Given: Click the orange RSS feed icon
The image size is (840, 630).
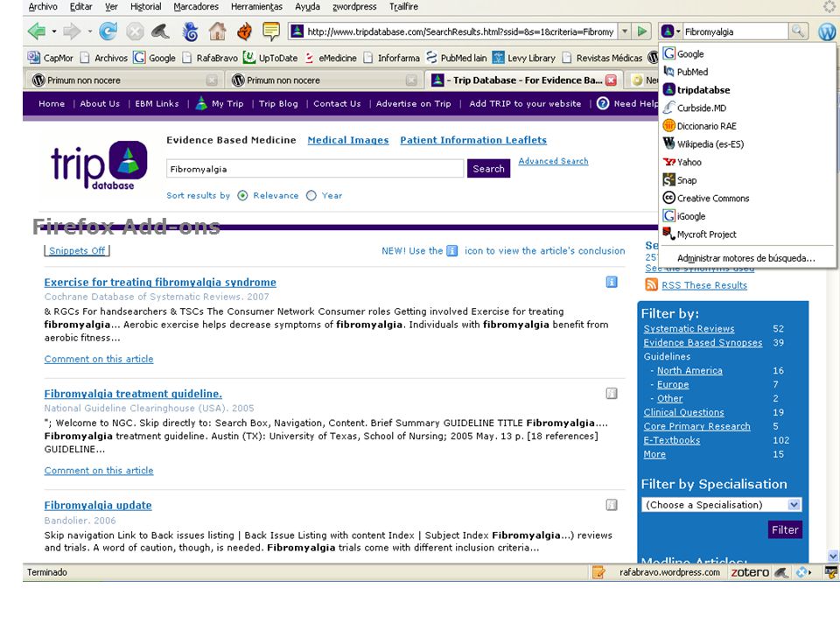Looking at the screenshot, I should 651,285.
